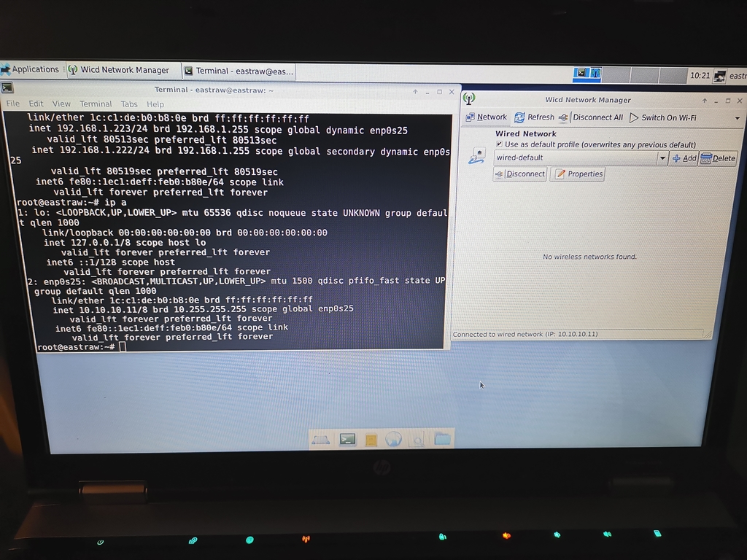Launch the terminal emulator from the dock
Screen dimensions: 747x560
pos(347,439)
